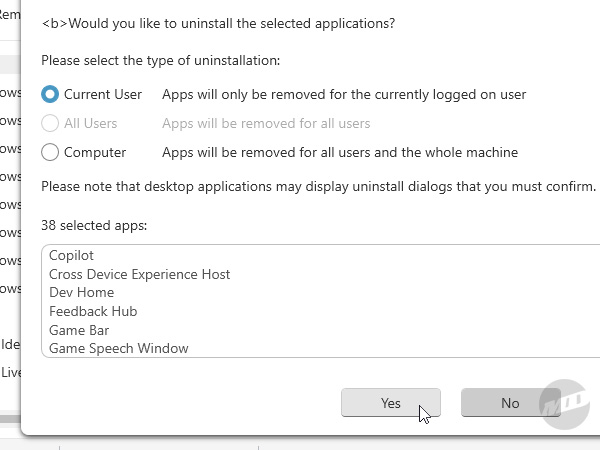Click the MD watermark logo
600x450 pixels.
pyautogui.click(x=565, y=405)
